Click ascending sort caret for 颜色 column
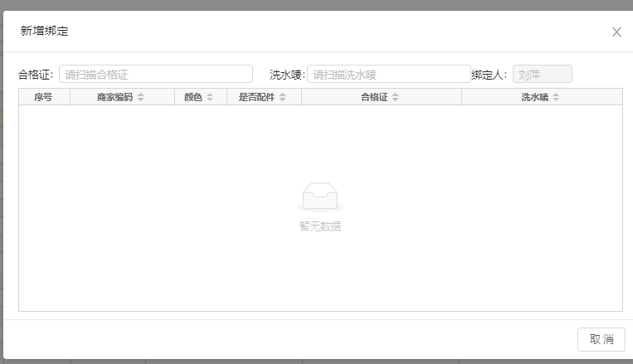 [x=210, y=95]
